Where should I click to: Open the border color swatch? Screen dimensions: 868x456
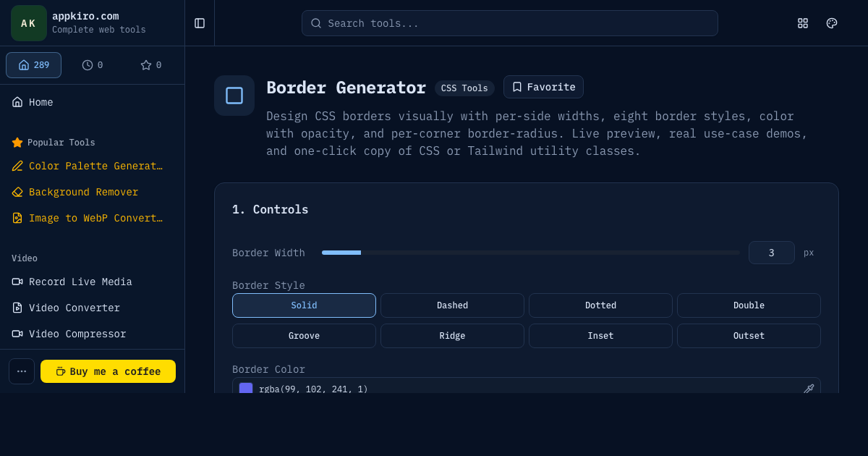[246, 389]
